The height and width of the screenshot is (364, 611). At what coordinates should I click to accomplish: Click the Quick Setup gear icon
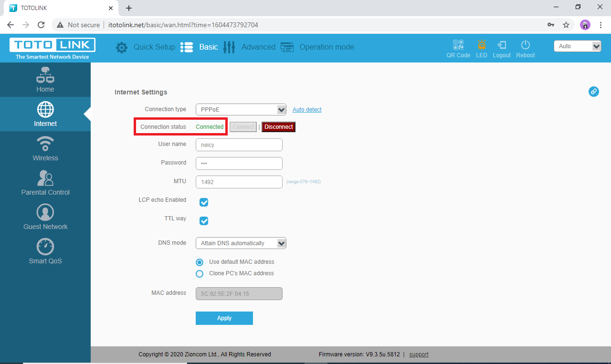(x=122, y=47)
